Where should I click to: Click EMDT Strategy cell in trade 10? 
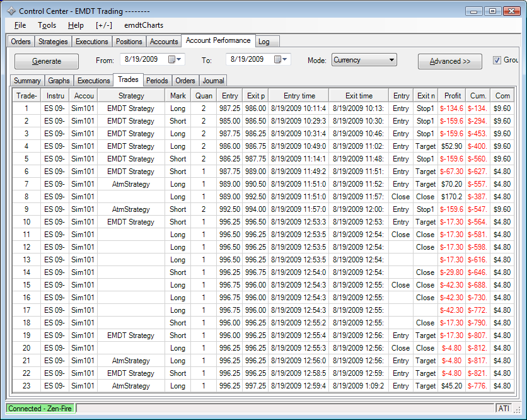131,222
